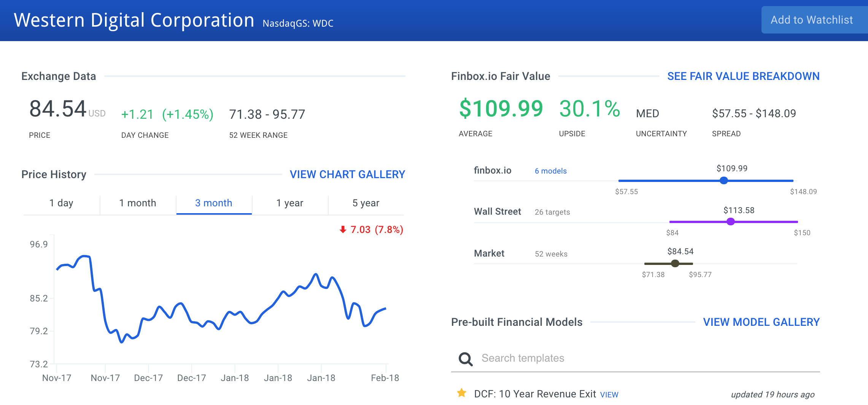
Task: Click the gold star beside DCF model
Action: point(462,393)
